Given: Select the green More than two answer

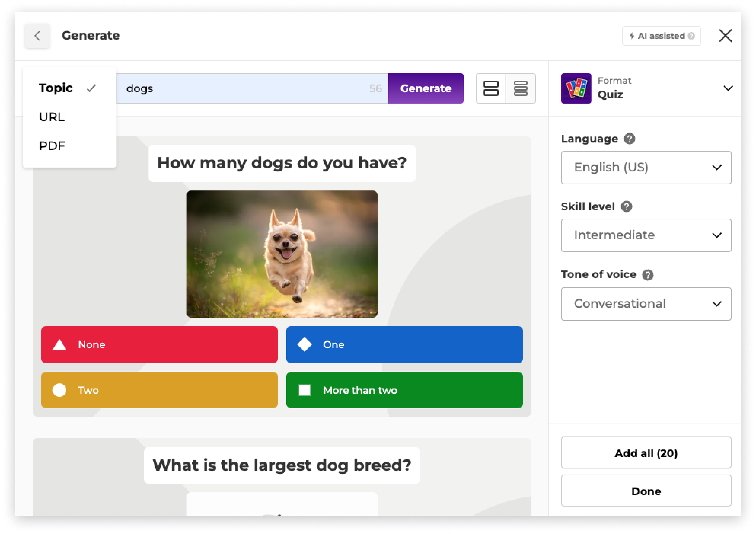Looking at the screenshot, I should (404, 390).
